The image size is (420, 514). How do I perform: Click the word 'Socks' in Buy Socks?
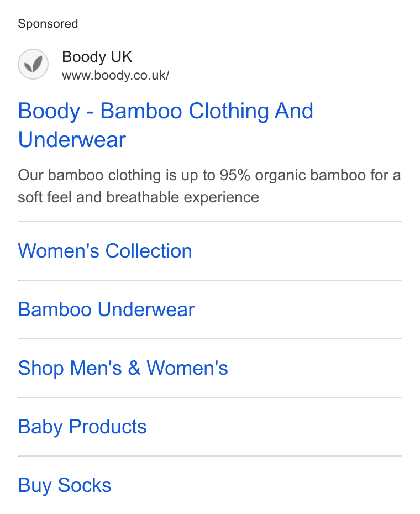85,485
